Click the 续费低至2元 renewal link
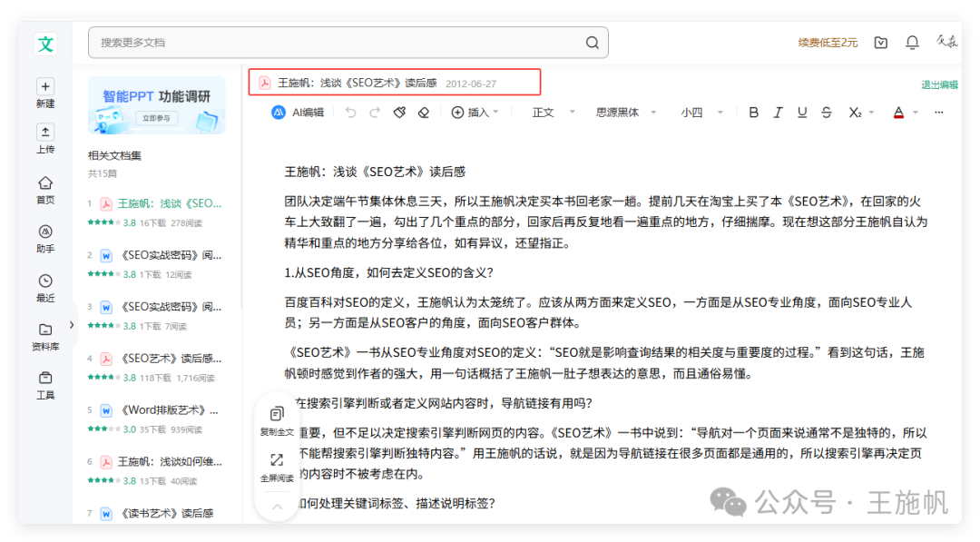 [828, 42]
